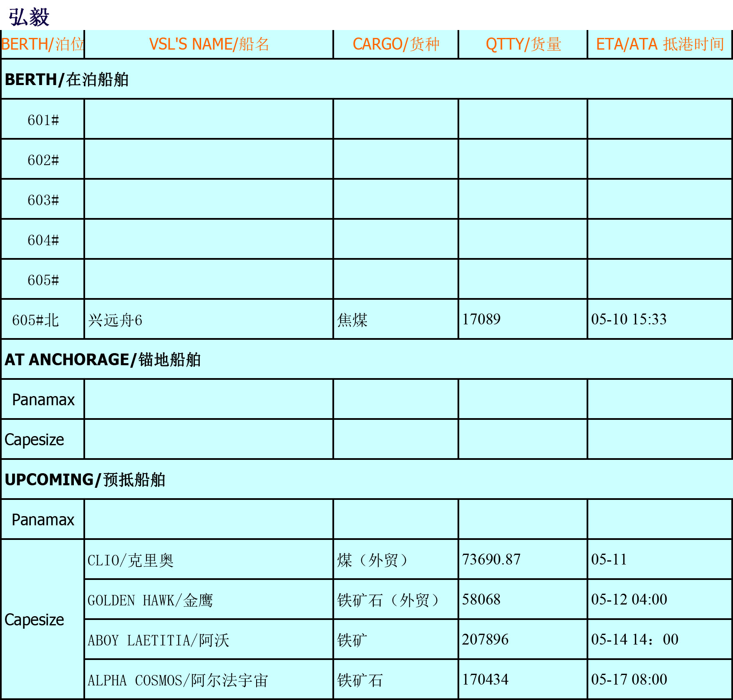Viewport: 733px width, 700px height.
Task: Click empty vessel name cell for 601#
Action: click(x=209, y=119)
